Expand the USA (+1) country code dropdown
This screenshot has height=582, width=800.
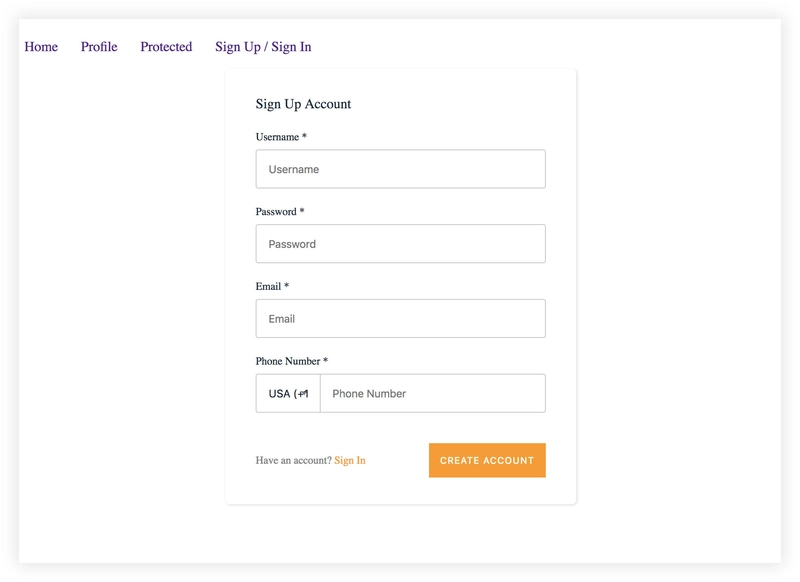[288, 393]
